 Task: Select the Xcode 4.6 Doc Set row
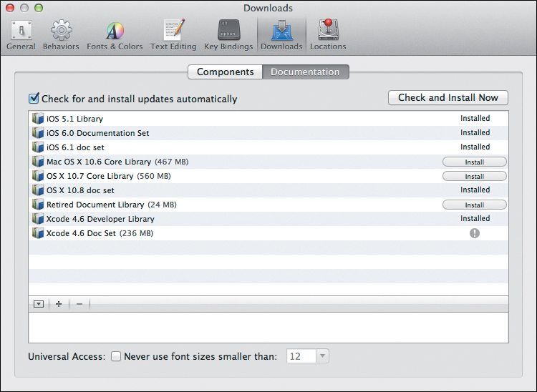pos(268,233)
